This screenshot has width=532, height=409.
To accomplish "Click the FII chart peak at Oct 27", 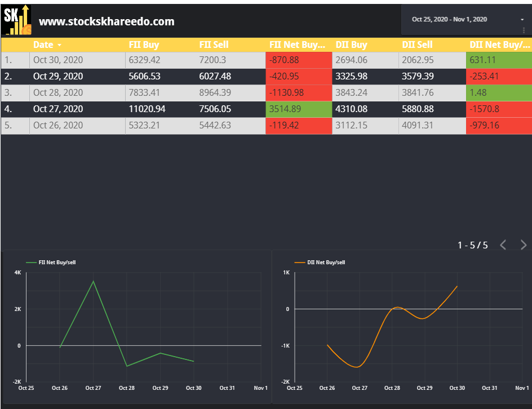I will [94, 281].
